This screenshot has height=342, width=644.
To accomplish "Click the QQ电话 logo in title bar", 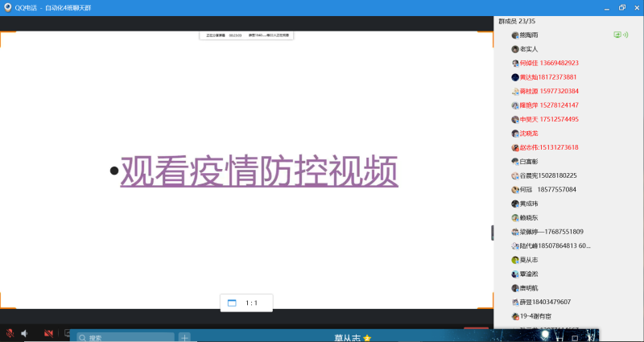I will [x=7, y=6].
